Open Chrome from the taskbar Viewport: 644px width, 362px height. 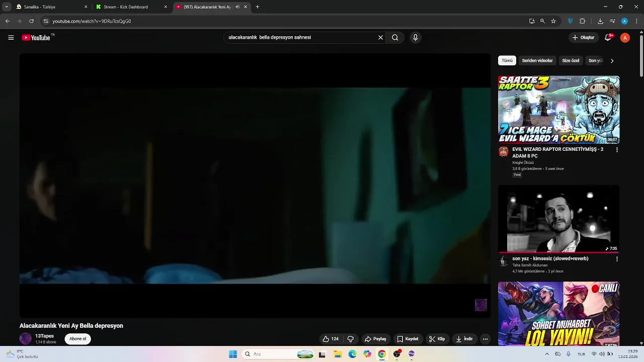pyautogui.click(x=382, y=354)
